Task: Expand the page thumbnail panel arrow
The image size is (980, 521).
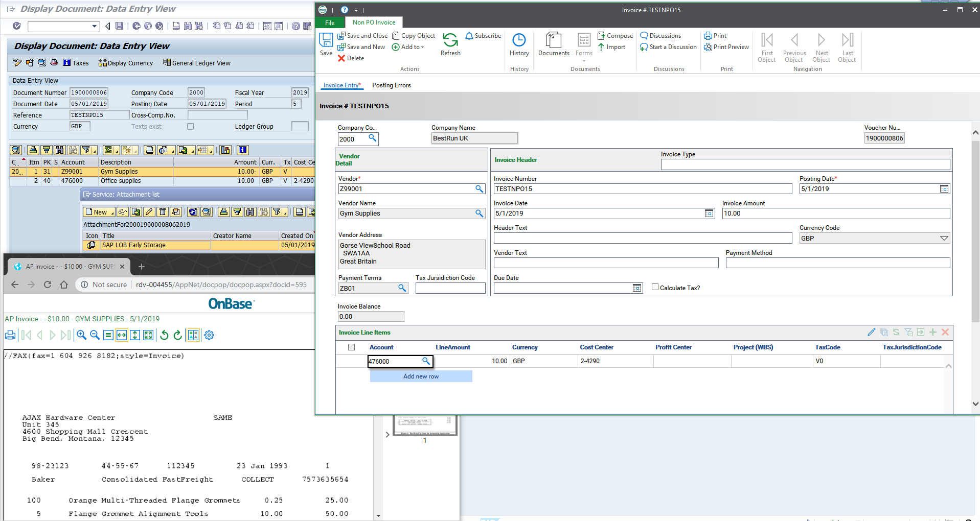Action: click(x=388, y=435)
